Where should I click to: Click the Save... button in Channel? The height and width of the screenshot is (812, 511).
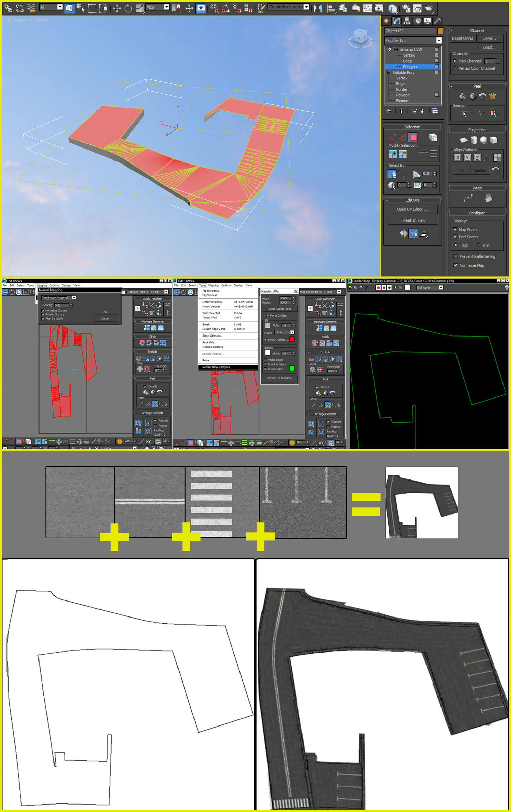click(490, 38)
